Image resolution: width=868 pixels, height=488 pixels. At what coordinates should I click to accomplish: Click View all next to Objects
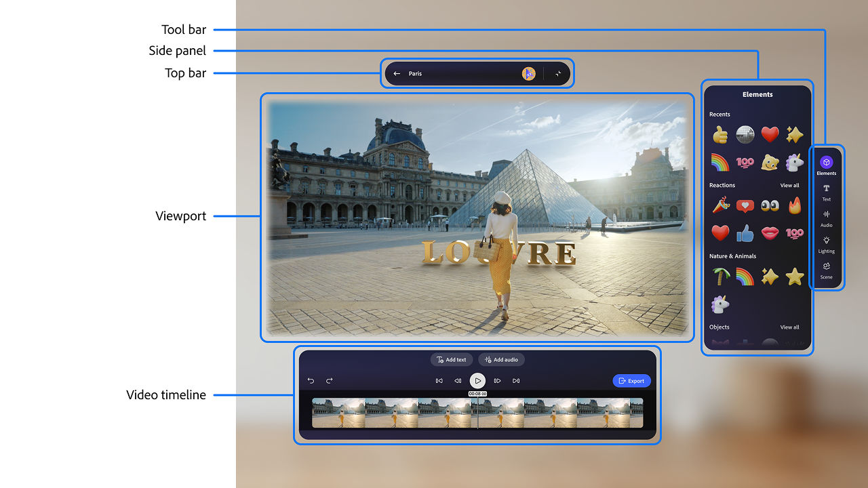(x=789, y=327)
